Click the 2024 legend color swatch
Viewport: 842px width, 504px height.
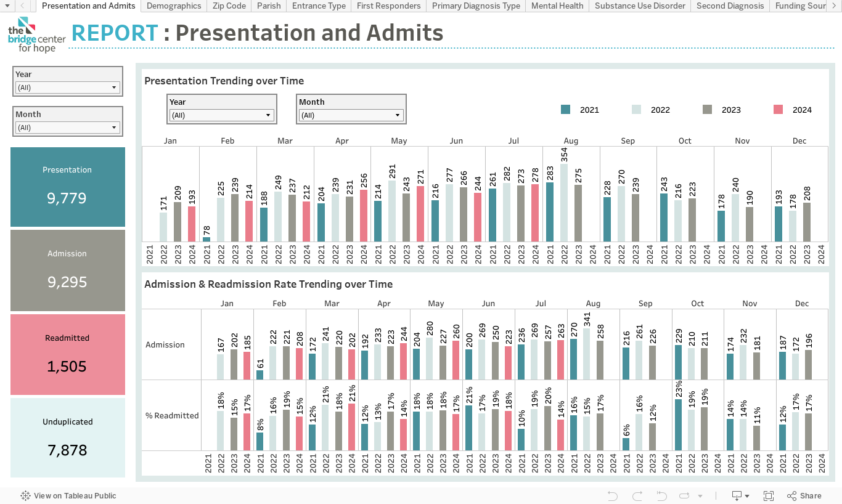point(778,110)
